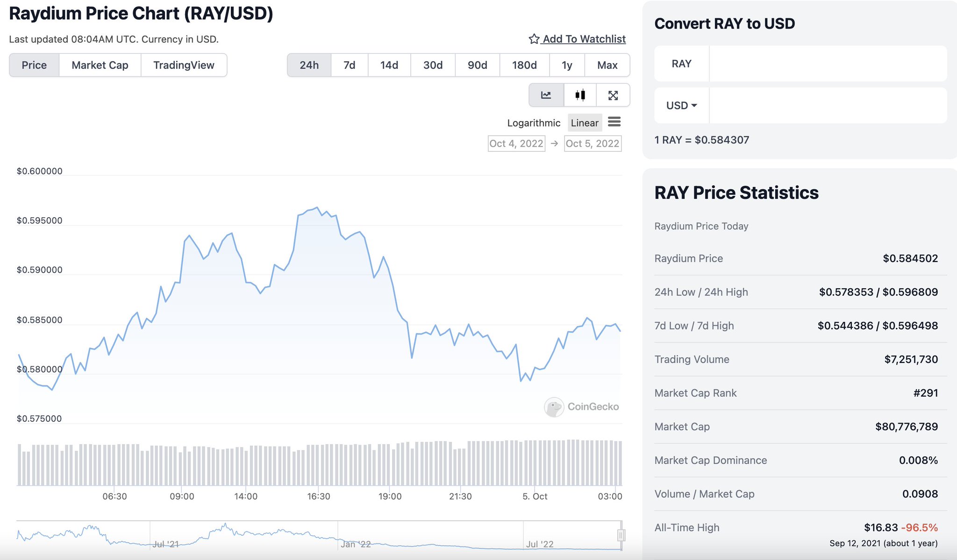Click the All-Time High $16.83 value
957x560 pixels.
tap(881, 527)
